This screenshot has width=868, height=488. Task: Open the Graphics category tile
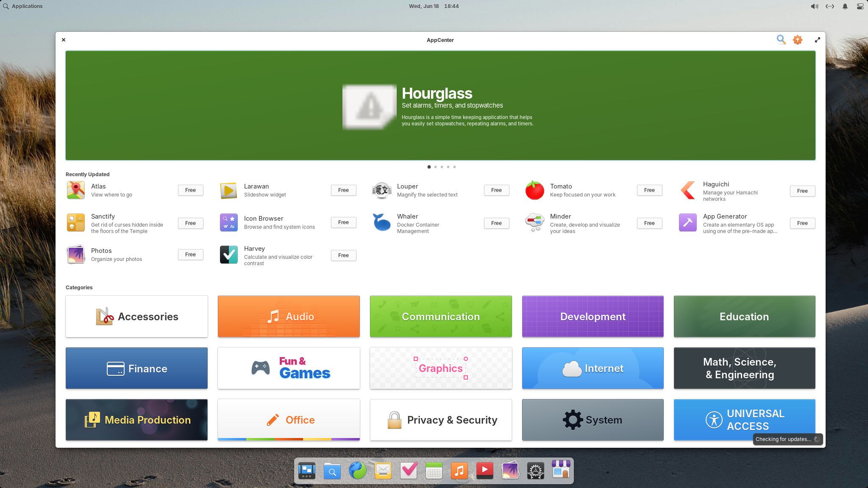[441, 368]
